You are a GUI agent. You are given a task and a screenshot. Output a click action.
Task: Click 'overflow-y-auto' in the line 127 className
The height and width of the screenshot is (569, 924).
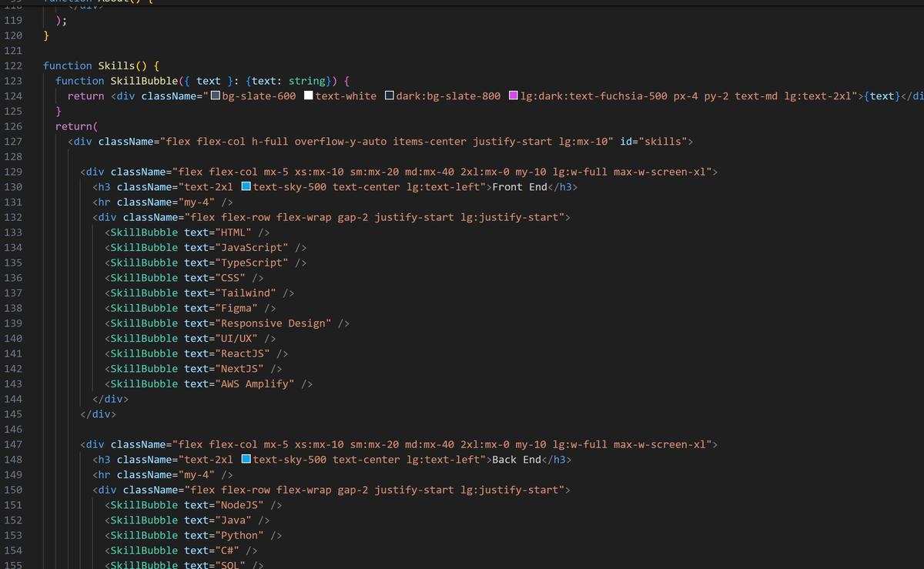tap(340, 142)
